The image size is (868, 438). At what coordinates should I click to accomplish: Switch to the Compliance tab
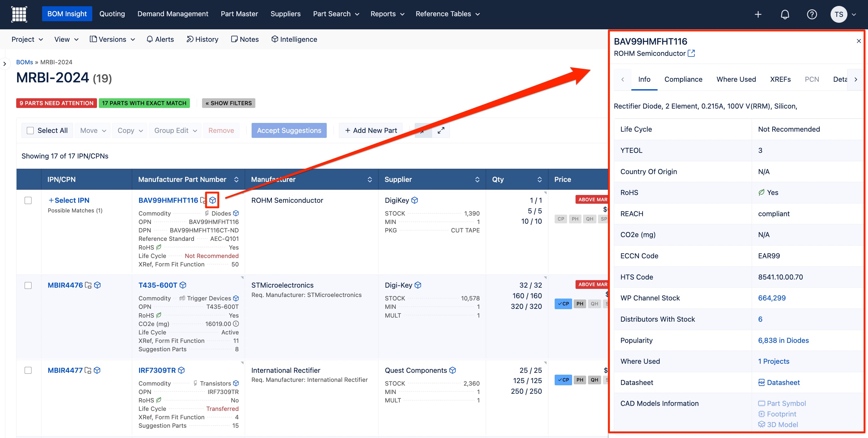[683, 79]
